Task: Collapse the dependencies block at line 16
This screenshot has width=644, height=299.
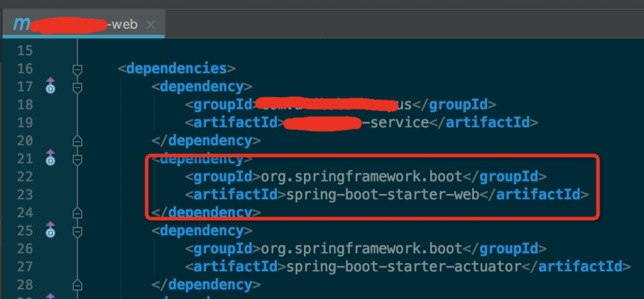Action: tap(77, 69)
